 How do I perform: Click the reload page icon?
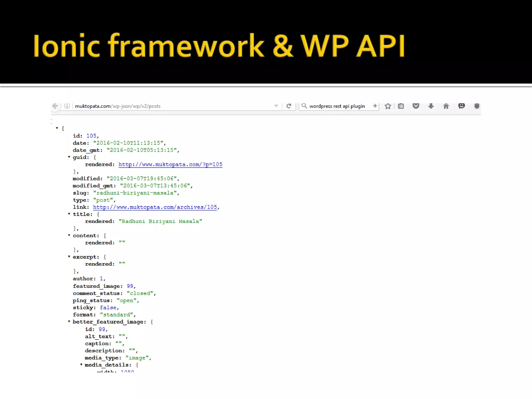point(289,106)
